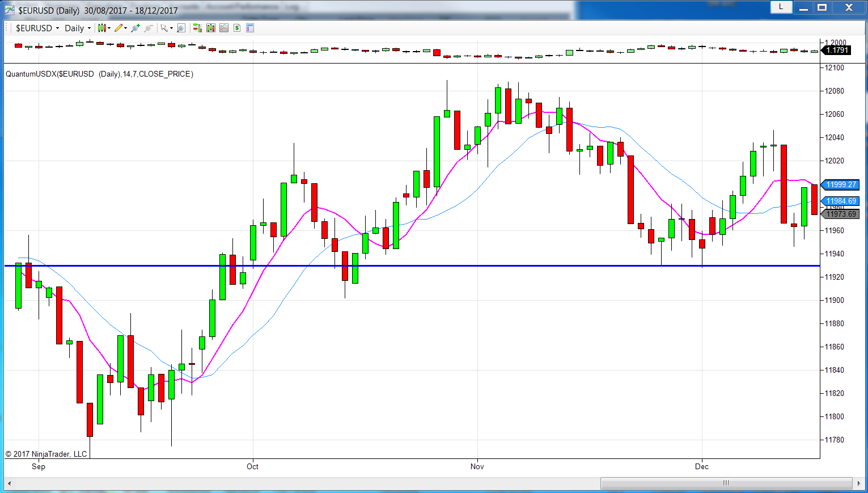Open the Daily interval selector

click(78, 28)
